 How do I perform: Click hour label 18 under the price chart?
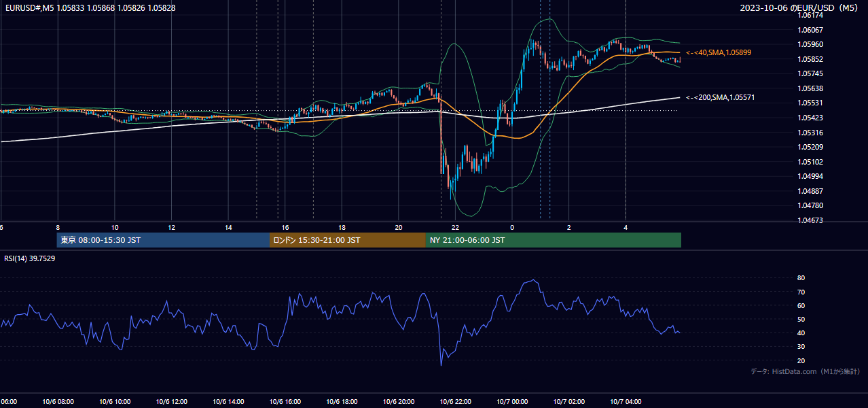point(342,228)
